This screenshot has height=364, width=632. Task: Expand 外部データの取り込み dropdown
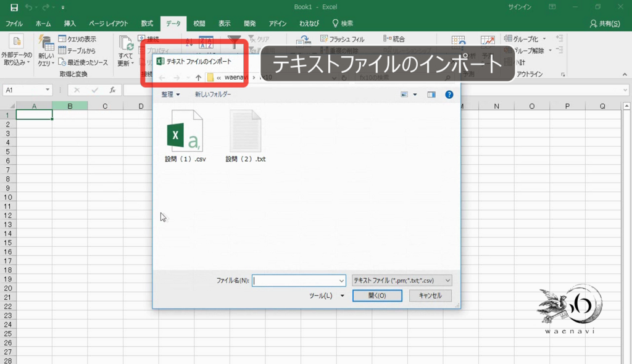pyautogui.click(x=17, y=51)
